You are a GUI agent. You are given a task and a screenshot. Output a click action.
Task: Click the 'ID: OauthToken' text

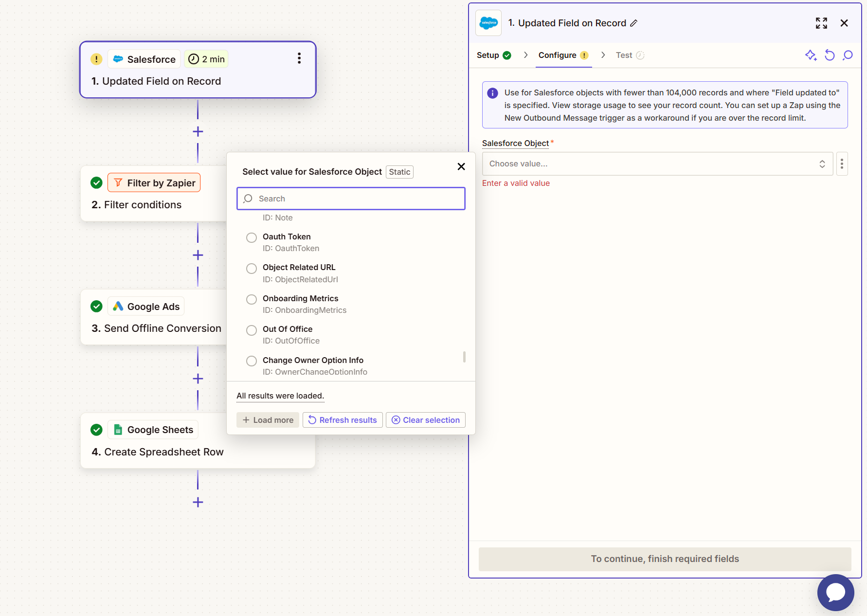click(291, 248)
